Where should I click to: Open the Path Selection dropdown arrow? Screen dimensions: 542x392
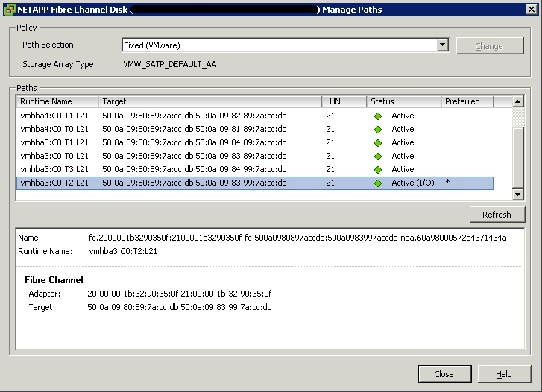[x=442, y=45]
